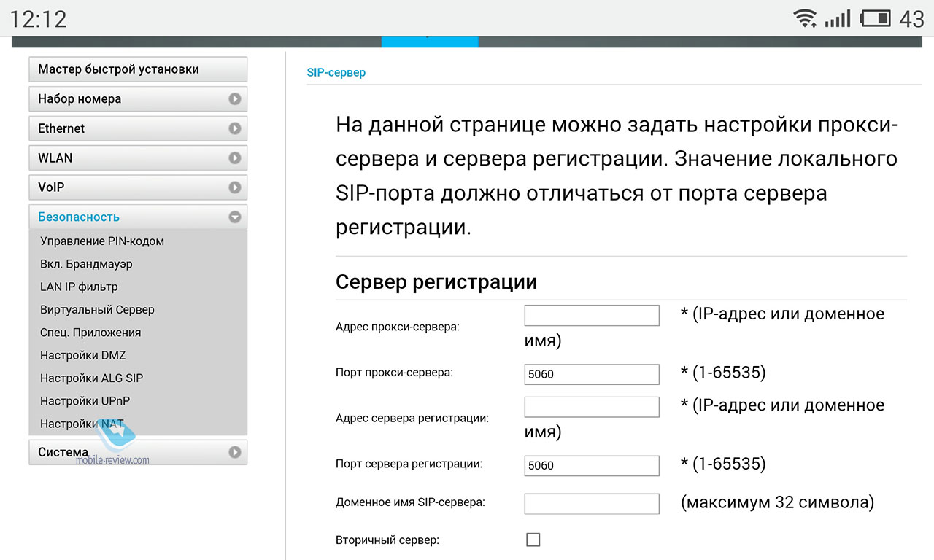Viewport: 934px width, 560px height.
Task: Focus the Порт прокси-сервера field
Action: (x=592, y=374)
